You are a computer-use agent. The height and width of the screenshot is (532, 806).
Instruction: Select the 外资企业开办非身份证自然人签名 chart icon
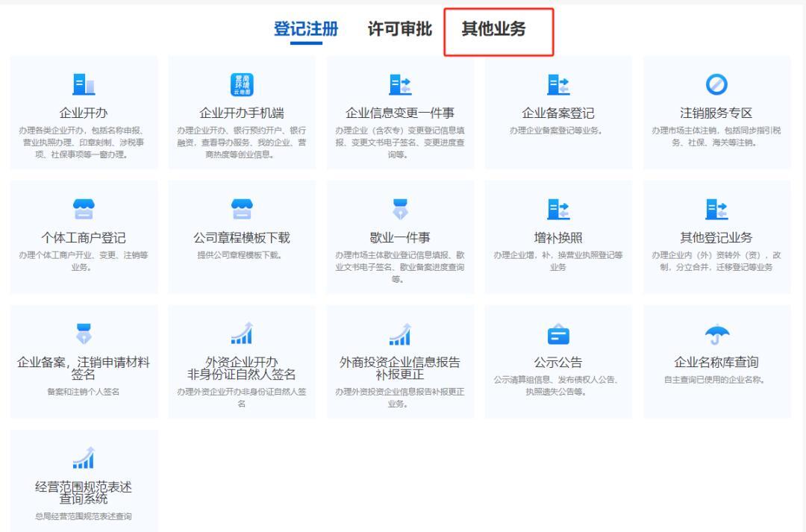[243, 335]
